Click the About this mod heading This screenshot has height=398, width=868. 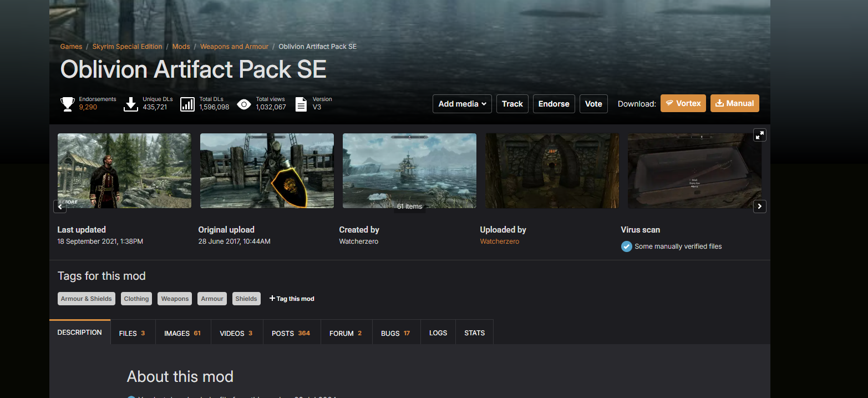(180, 376)
